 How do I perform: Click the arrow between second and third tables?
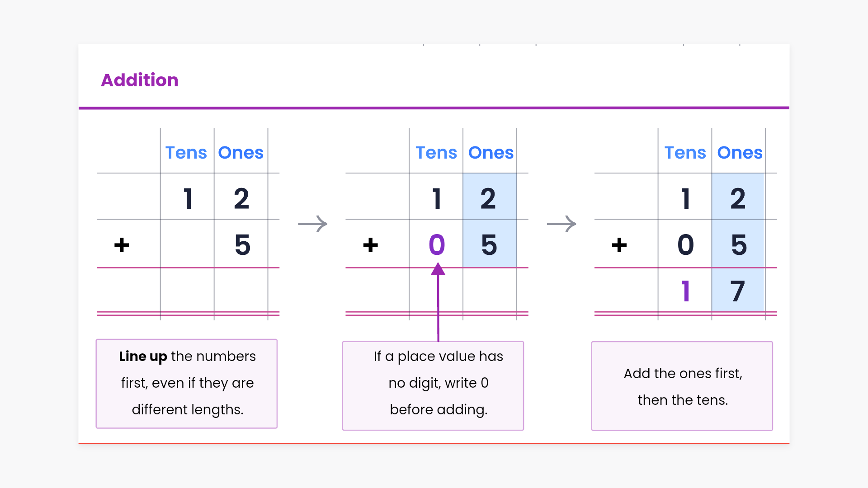[561, 224]
